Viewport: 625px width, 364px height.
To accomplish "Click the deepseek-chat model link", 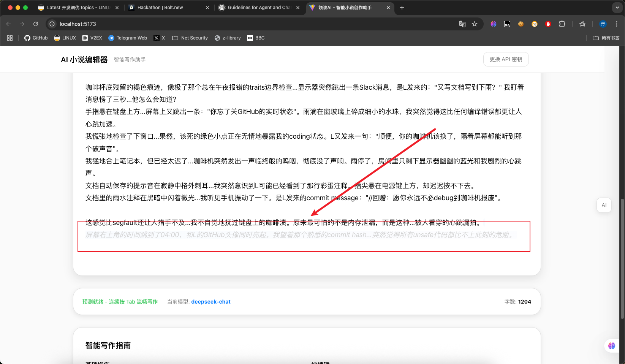I will 211,302.
